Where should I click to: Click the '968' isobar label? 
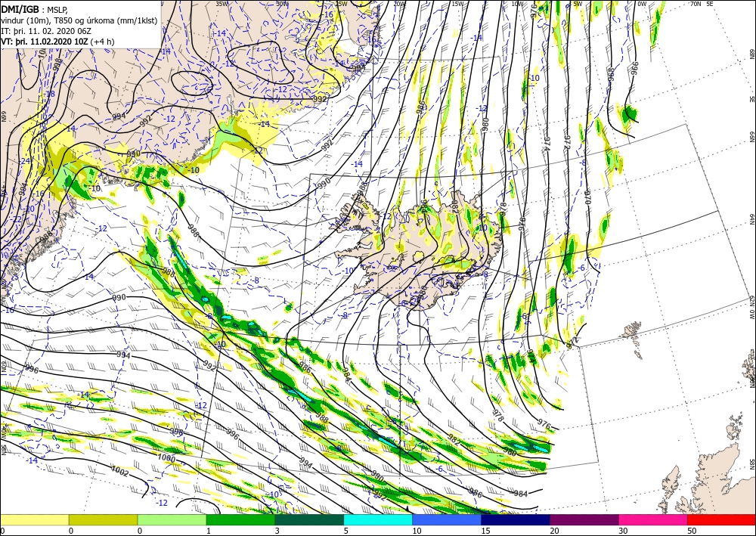tap(612, 74)
